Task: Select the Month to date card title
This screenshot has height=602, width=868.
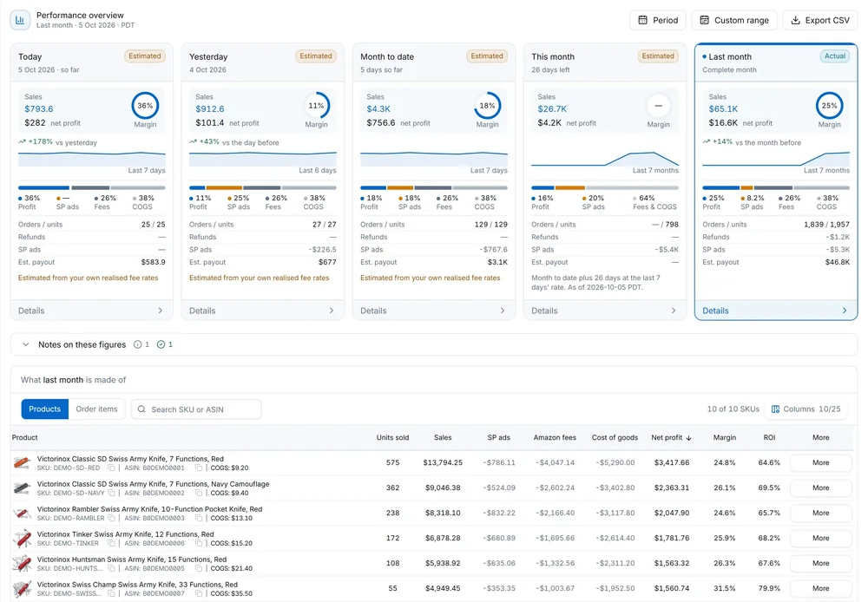Action: (387, 56)
